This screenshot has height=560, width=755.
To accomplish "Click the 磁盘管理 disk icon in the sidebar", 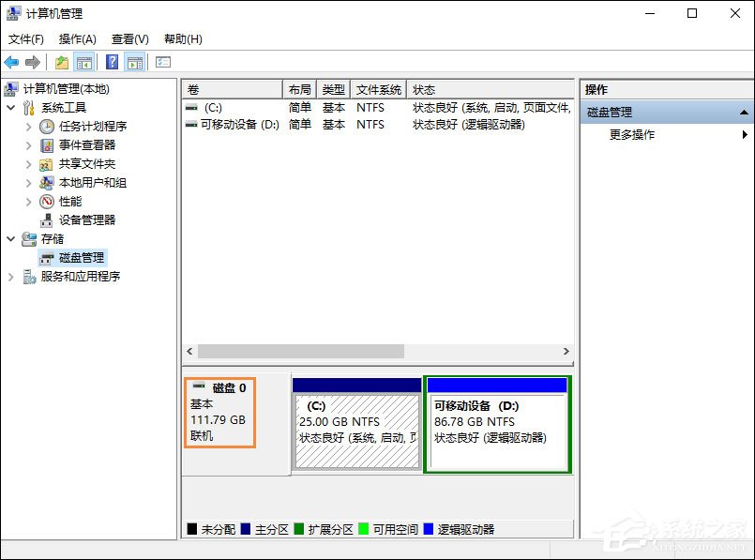I will click(x=45, y=257).
